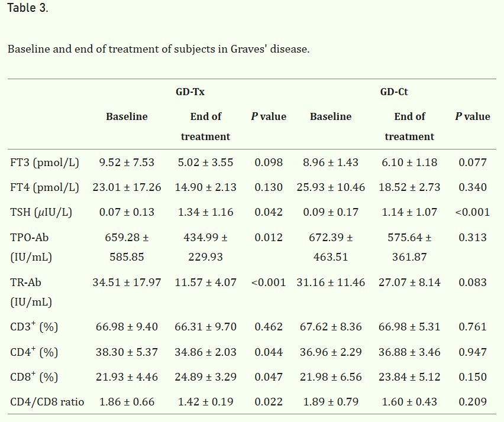Click the TPO-Ab row label

click(31, 247)
